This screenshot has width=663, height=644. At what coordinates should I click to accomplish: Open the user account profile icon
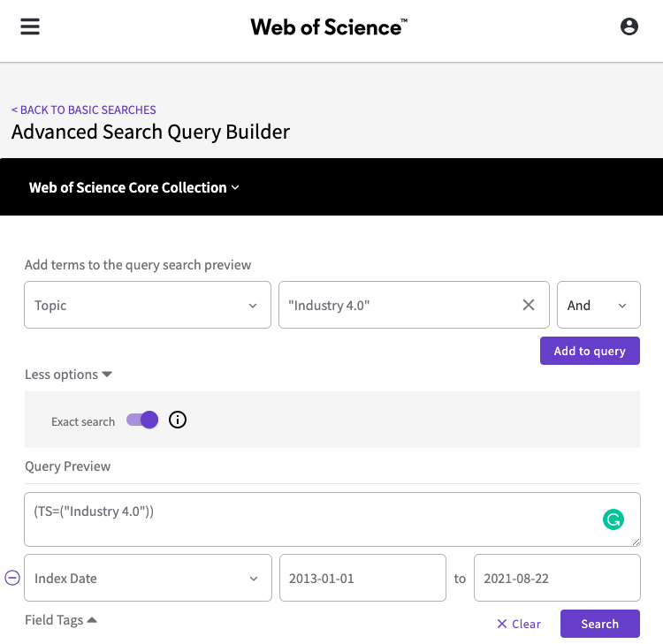pyautogui.click(x=629, y=27)
